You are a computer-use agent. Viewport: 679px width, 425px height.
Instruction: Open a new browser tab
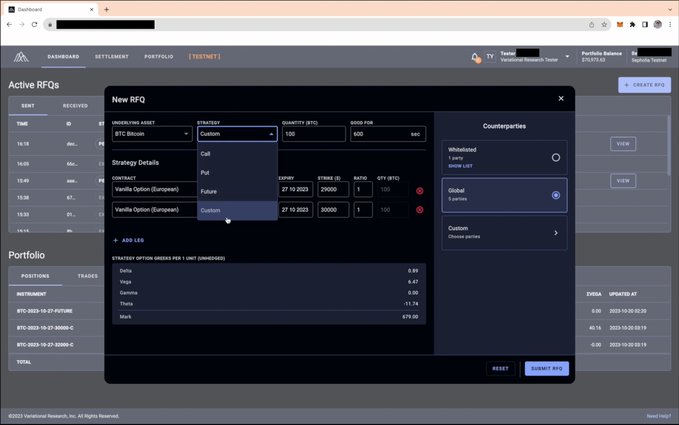point(107,9)
